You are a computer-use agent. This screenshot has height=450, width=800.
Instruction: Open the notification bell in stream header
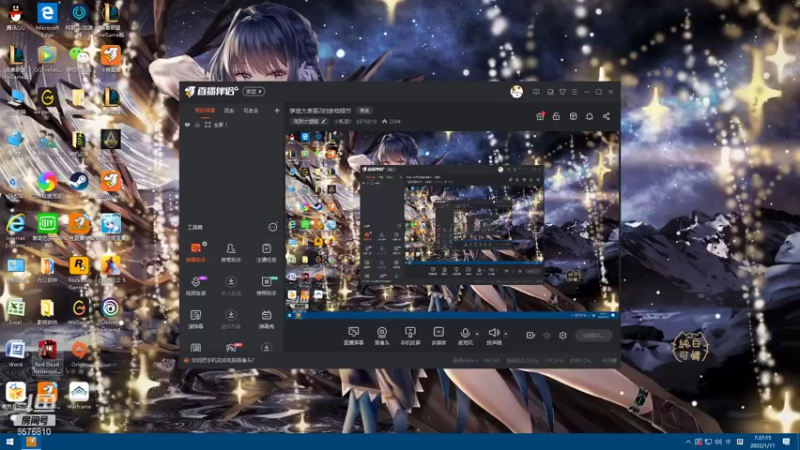point(589,116)
